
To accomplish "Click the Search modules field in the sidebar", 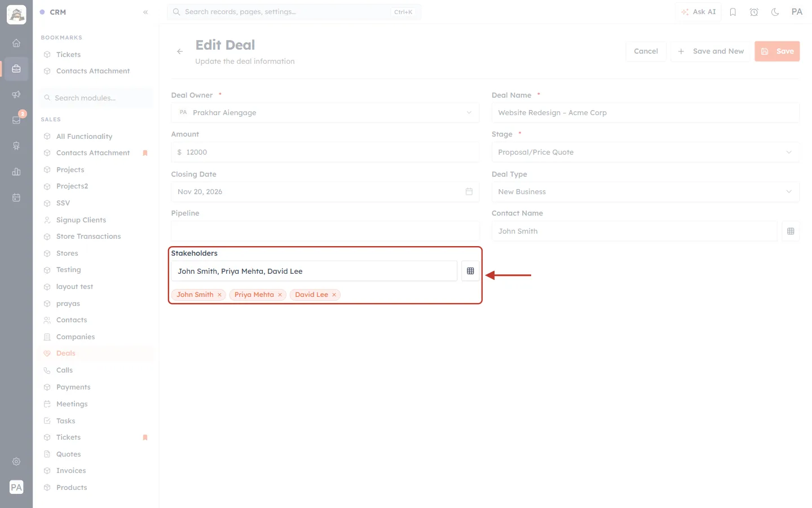I will (96, 98).
